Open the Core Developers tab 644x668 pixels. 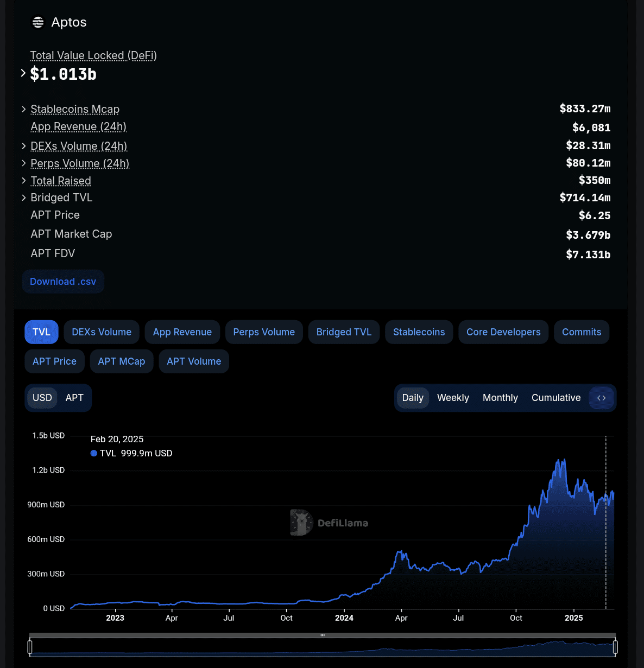503,332
